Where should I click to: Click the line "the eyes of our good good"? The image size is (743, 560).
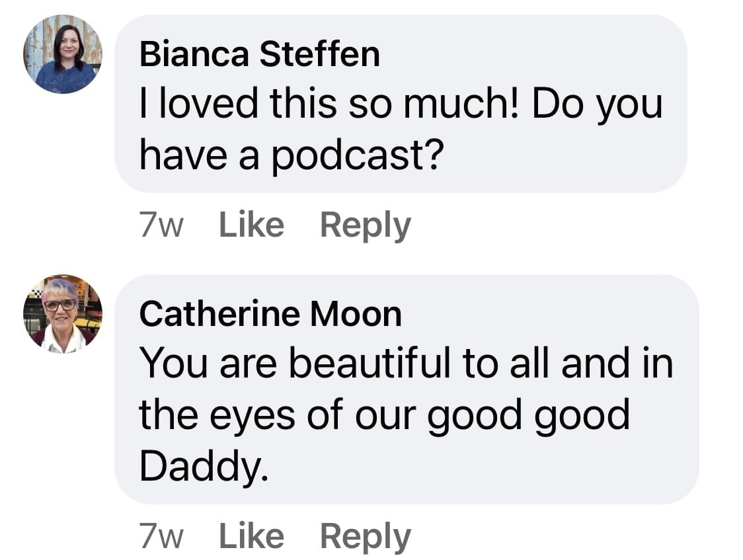coord(383,415)
